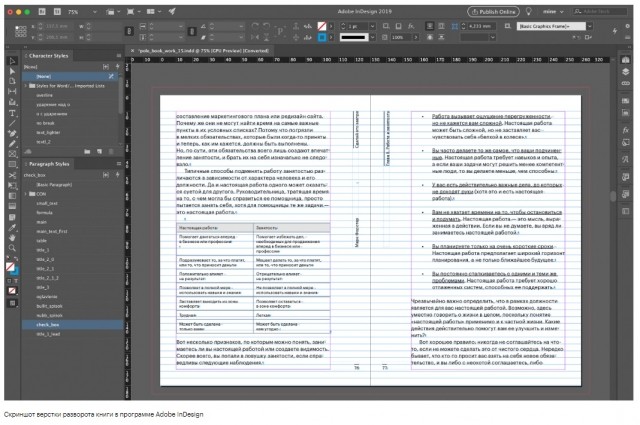Toggle constrain proportions for scaling

192,31
